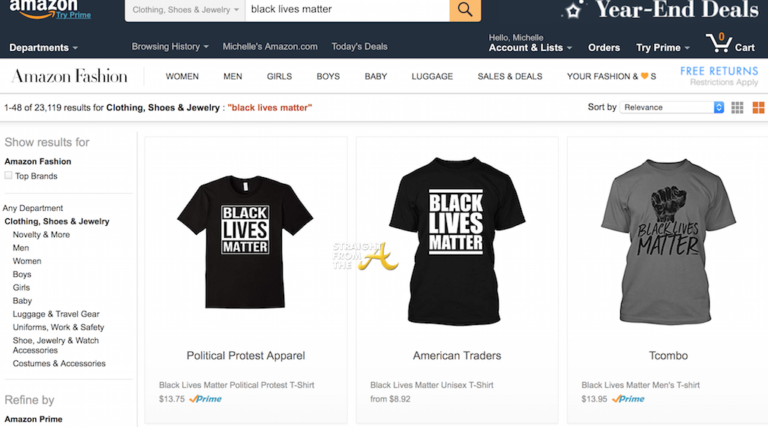The height and width of the screenshot is (427, 768).
Task: Switch to small grid view icon
Action: tap(738, 107)
